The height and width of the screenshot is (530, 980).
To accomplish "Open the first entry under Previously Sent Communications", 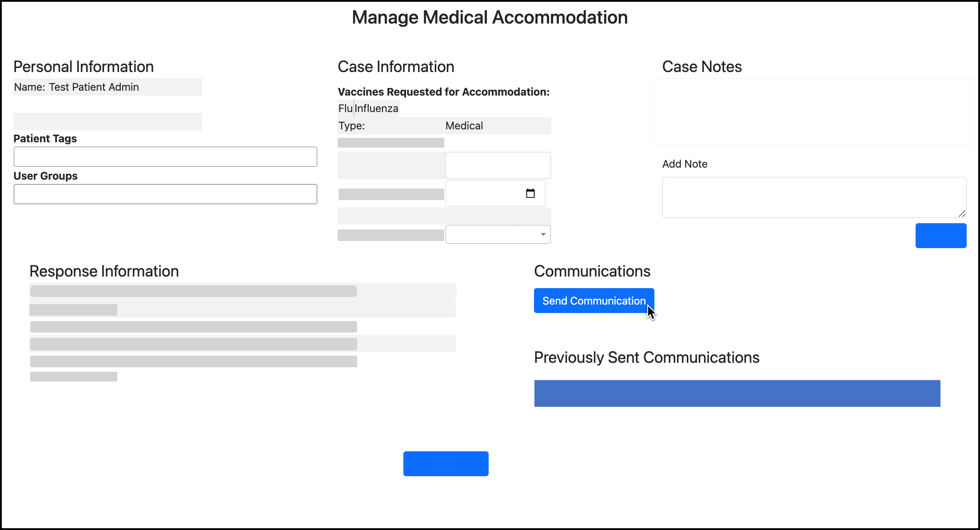I will point(737,393).
